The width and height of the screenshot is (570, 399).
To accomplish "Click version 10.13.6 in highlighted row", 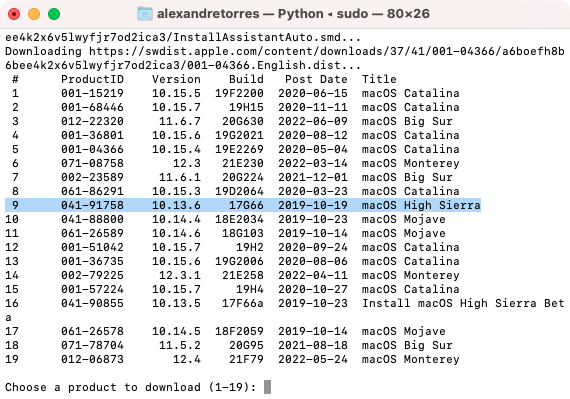I will point(176,205).
